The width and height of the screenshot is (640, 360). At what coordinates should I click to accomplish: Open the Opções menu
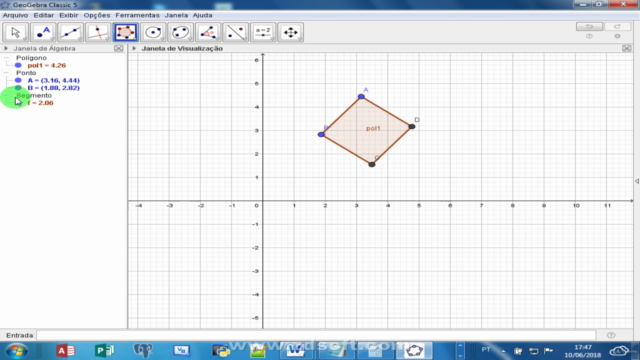[x=97, y=15]
